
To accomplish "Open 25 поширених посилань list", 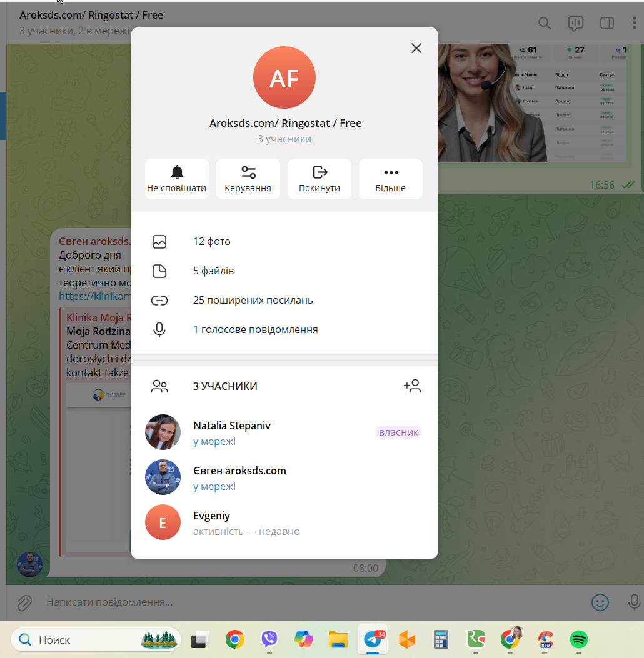I will pyautogui.click(x=284, y=300).
